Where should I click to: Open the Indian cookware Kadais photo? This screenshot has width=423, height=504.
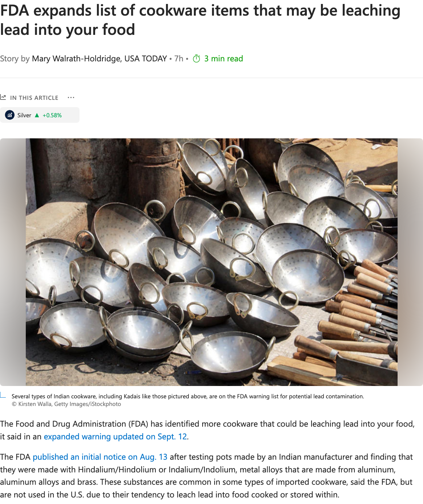(x=211, y=262)
